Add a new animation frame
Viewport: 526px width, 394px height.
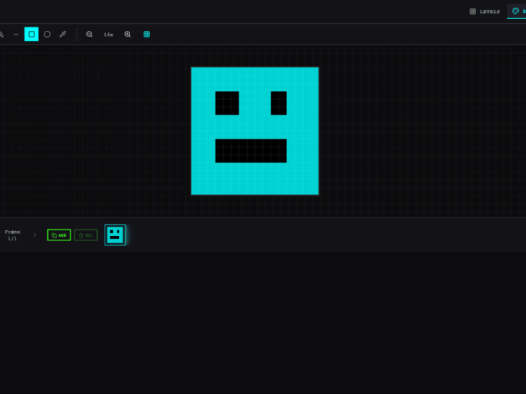coord(59,235)
